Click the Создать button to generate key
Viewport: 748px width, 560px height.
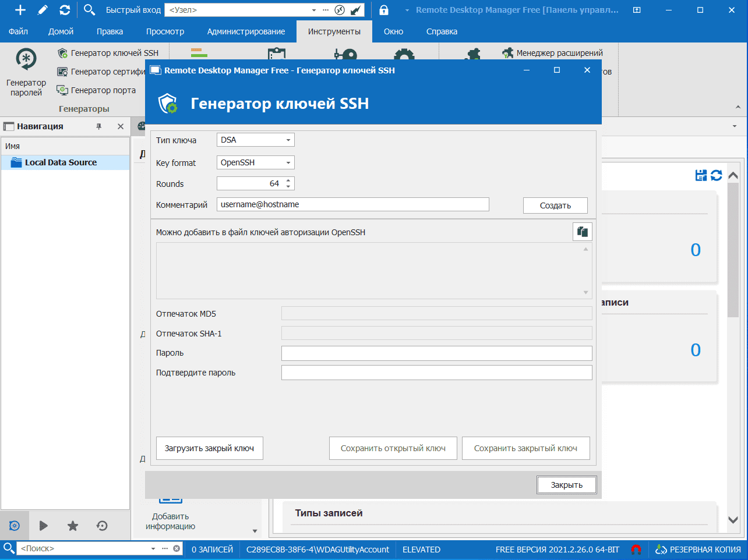coord(555,205)
